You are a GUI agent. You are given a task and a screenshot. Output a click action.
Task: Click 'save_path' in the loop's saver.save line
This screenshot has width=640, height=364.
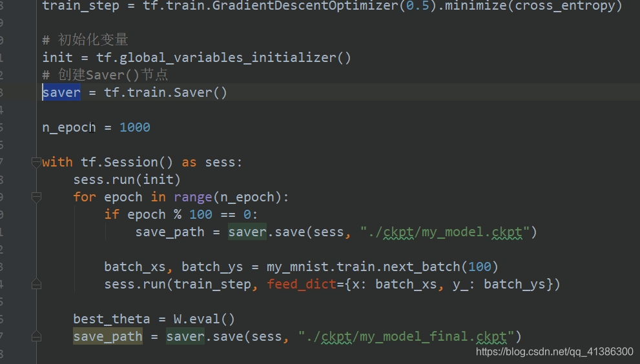(170, 232)
